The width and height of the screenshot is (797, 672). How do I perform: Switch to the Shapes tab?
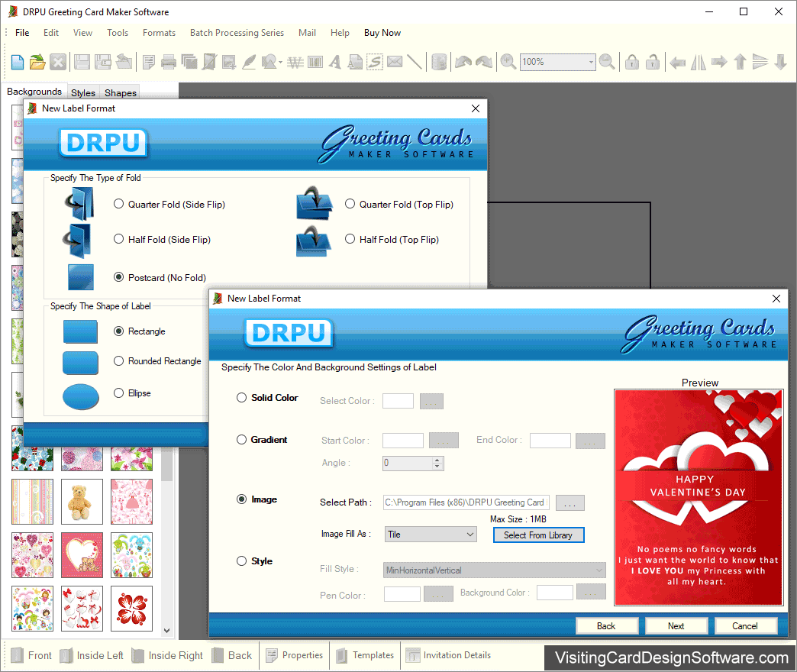pyautogui.click(x=121, y=92)
